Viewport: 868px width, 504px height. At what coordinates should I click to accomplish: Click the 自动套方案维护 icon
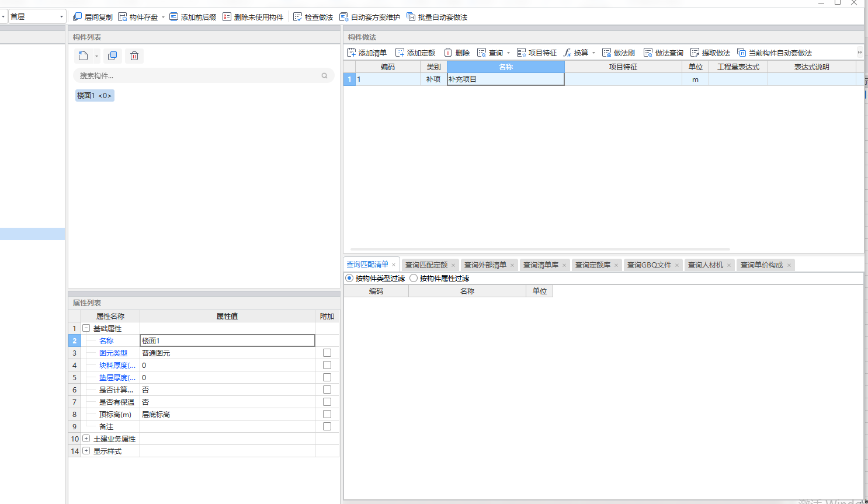click(x=344, y=17)
